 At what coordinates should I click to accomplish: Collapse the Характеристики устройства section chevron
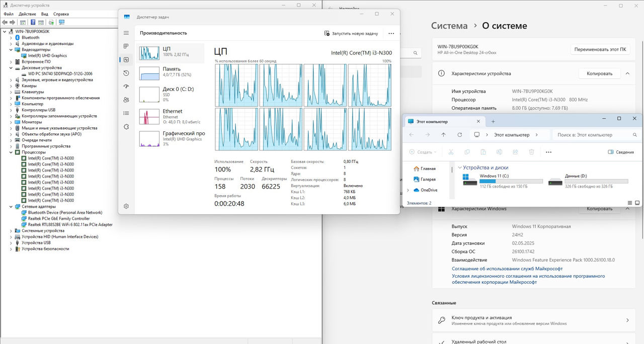coord(627,73)
